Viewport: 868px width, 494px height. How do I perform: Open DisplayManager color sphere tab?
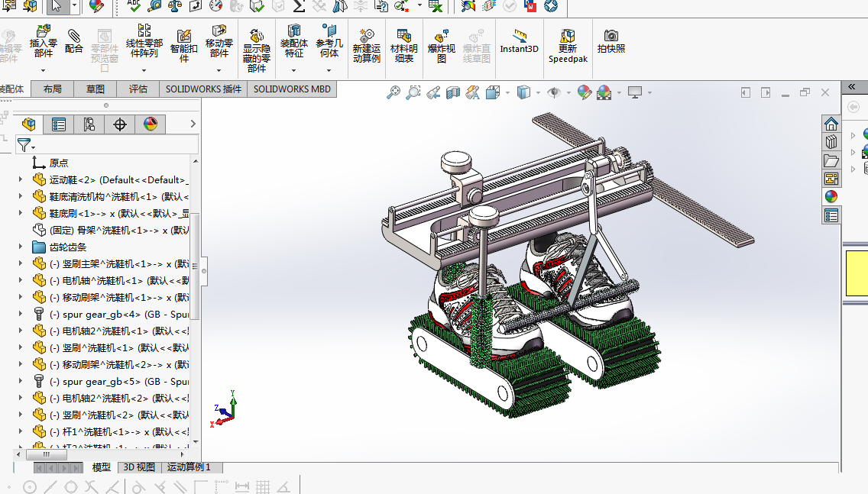[x=150, y=124]
